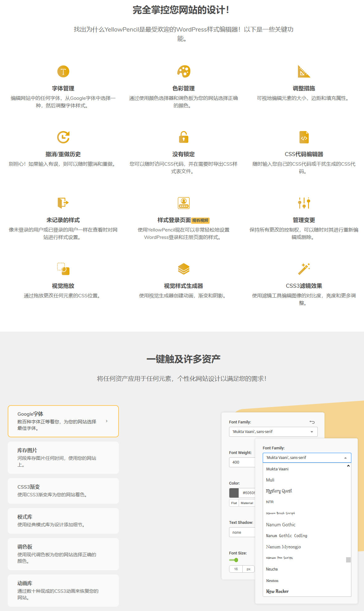The height and width of the screenshot is (611, 364).
Task: Click the 撤消/重做历史 redo arrow icon
Action: 63,137
